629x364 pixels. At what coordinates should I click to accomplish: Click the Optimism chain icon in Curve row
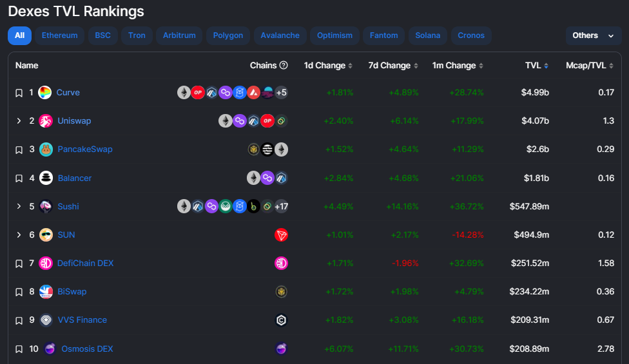[198, 93]
